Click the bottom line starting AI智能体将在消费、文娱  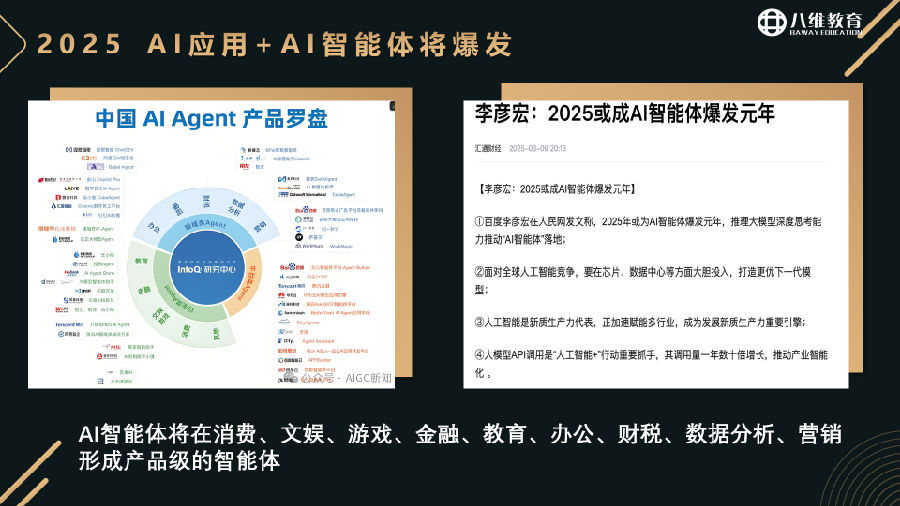[x=460, y=434]
